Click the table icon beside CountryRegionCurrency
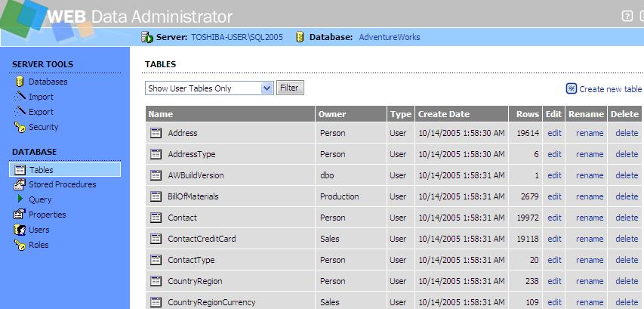Screen dimensions: 644x309 (156, 302)
